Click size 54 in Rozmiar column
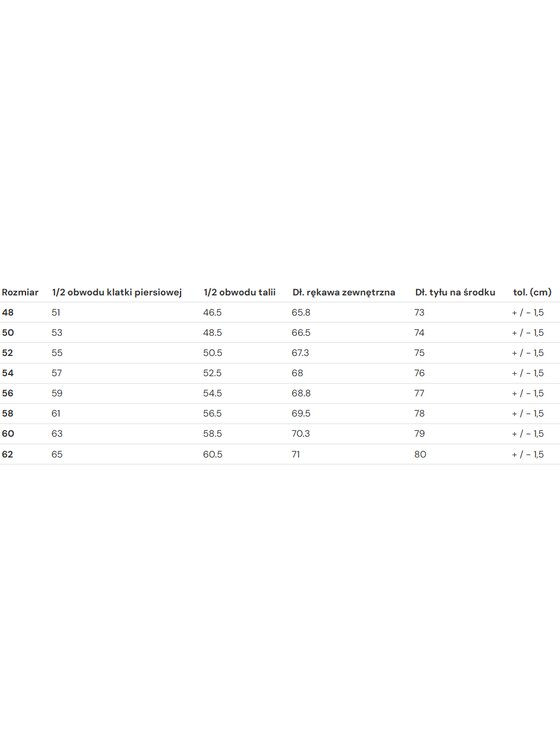This screenshot has height=746, width=560. pyautogui.click(x=8, y=373)
